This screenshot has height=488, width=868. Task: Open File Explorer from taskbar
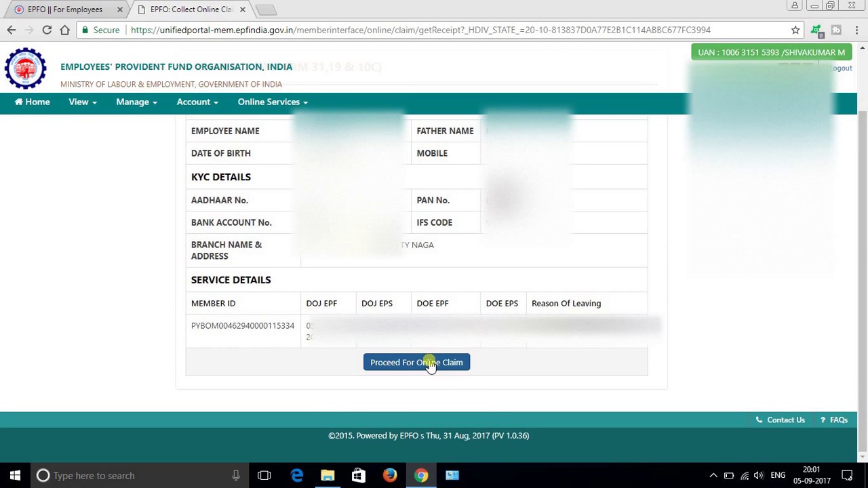[x=328, y=475]
